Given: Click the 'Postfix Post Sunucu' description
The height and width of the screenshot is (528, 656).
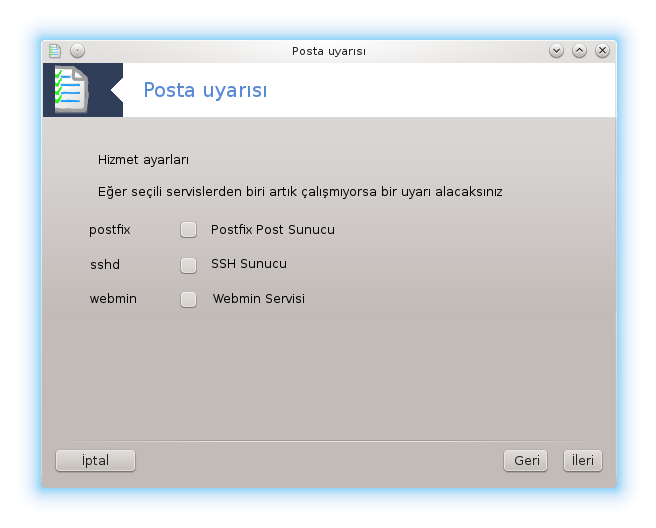Looking at the screenshot, I should pos(273,230).
